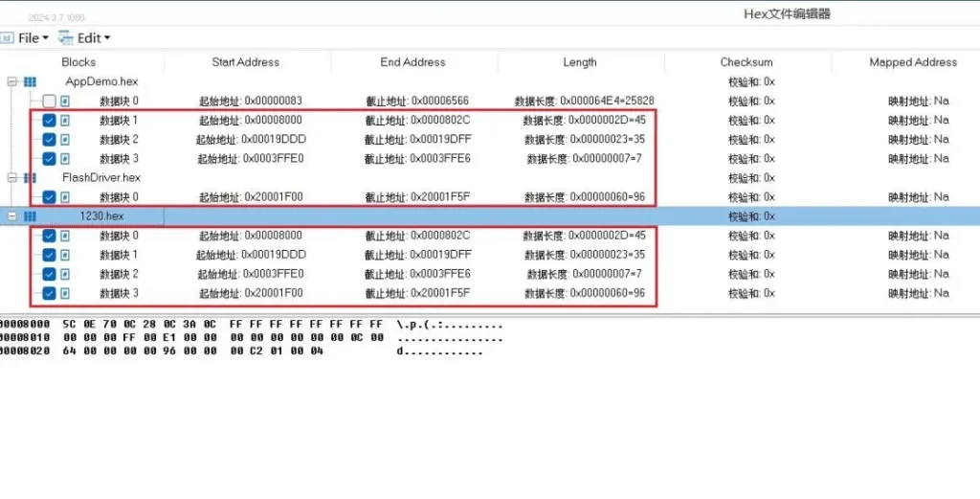Viewport: 980px width, 499px height.
Task: Enable the unchecked 数据块 0 checkbox under AppDemo.hex
Action: tap(49, 102)
